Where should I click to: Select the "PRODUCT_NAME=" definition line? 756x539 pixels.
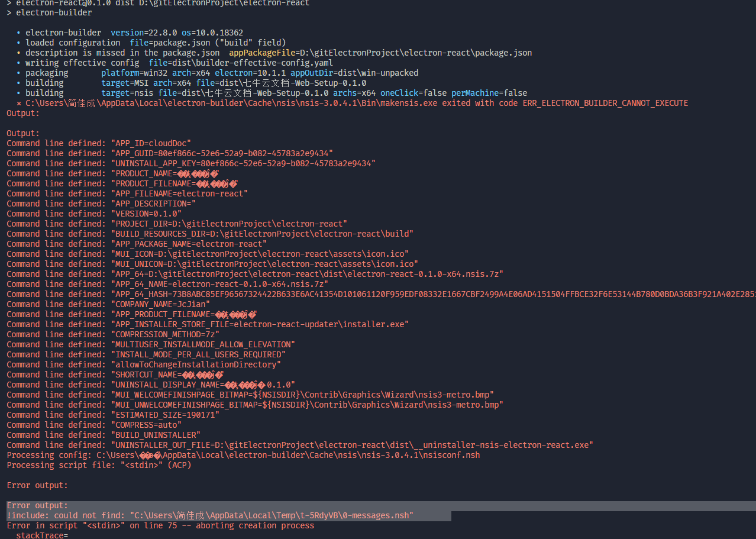(x=113, y=173)
